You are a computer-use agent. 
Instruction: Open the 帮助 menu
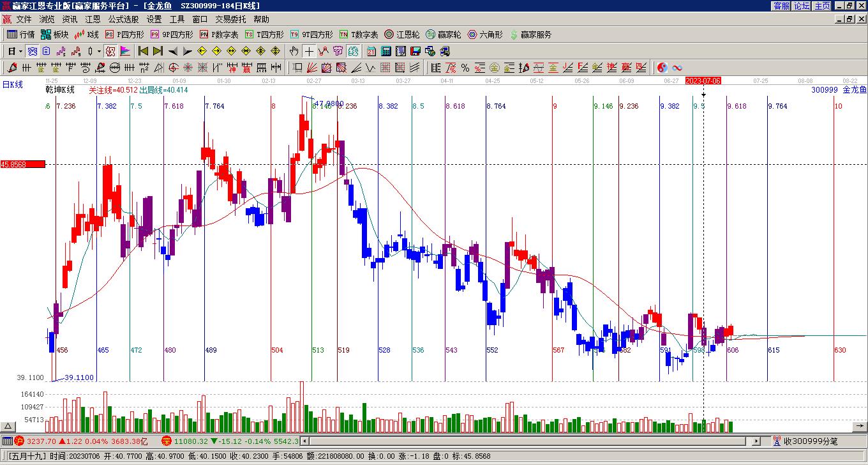click(x=261, y=20)
